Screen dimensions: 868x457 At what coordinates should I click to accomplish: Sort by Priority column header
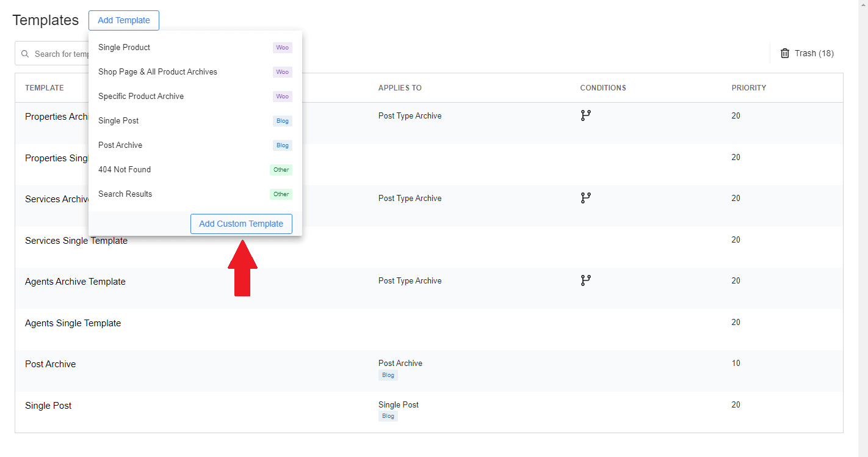pos(748,88)
